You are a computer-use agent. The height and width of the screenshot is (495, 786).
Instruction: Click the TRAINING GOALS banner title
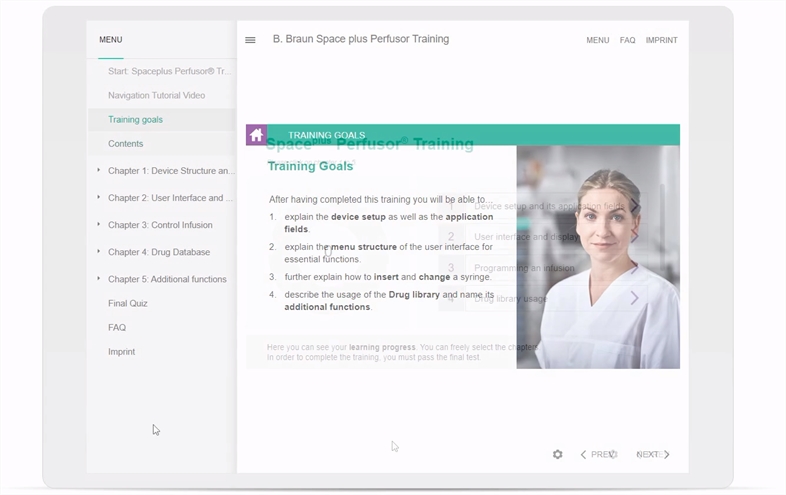326,135
